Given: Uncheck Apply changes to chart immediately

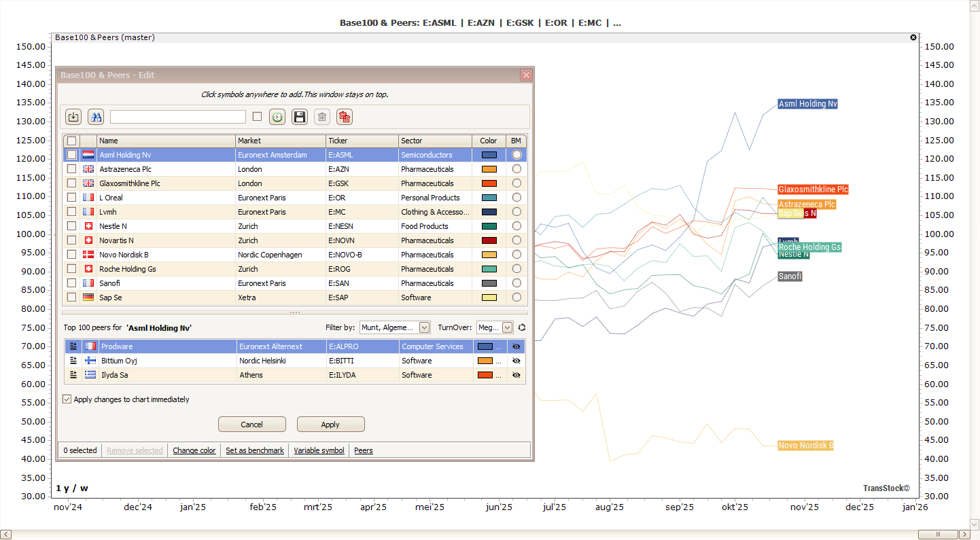Looking at the screenshot, I should (67, 399).
